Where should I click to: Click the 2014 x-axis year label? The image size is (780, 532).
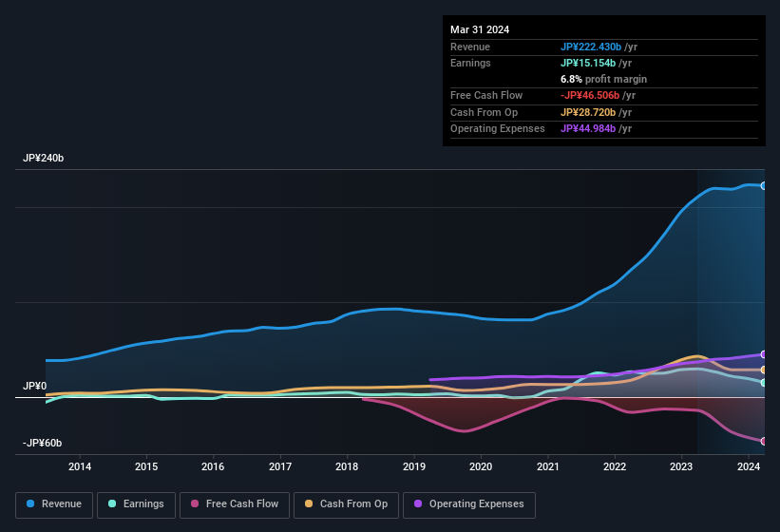(x=80, y=466)
